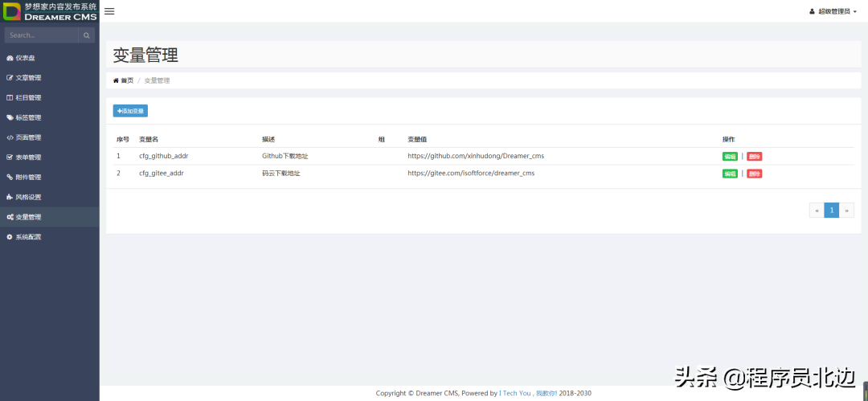This screenshot has width=868, height=401.
Task: Click the gitee.com/isoftforce/dreamer_cms value
Action: (471, 174)
